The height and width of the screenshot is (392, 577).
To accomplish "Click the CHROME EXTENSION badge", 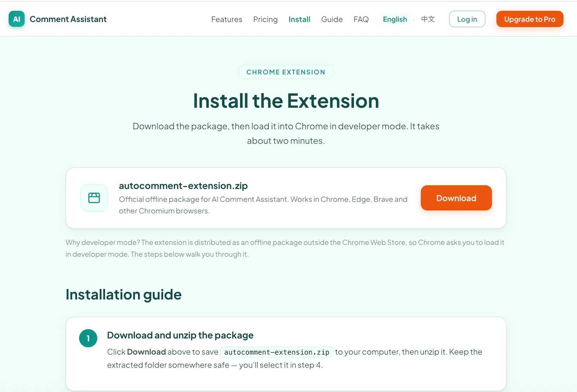I will 286,72.
